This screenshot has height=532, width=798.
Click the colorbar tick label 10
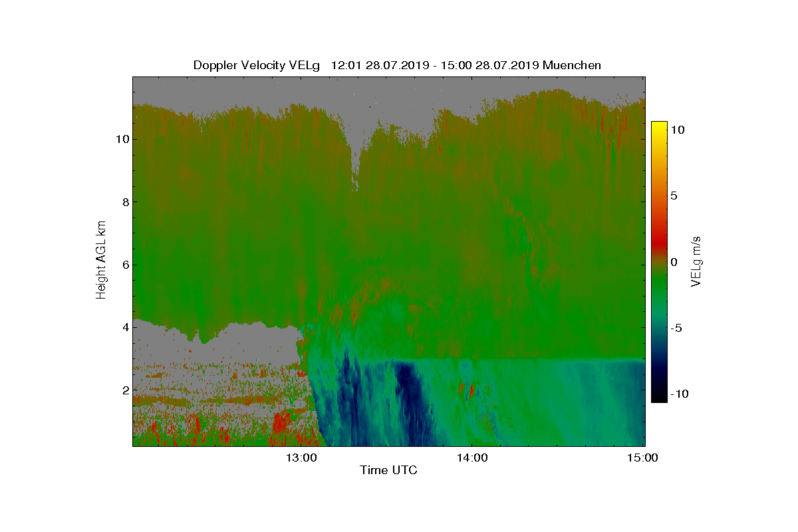678,130
